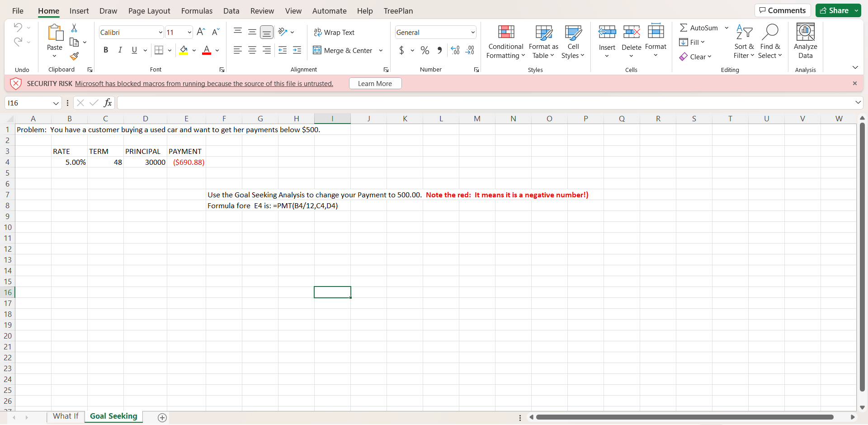Select the Center alignment option

pos(252,50)
